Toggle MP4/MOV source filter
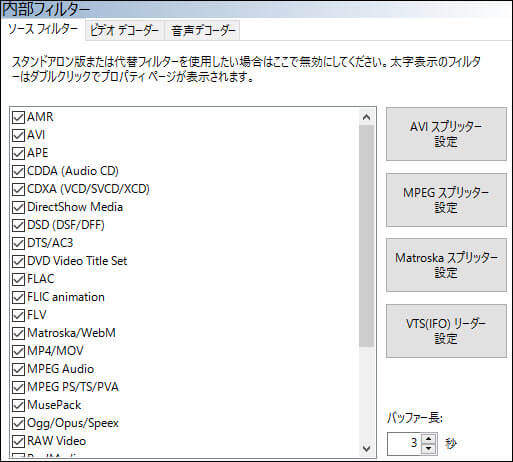The image size is (513, 462). [18, 351]
